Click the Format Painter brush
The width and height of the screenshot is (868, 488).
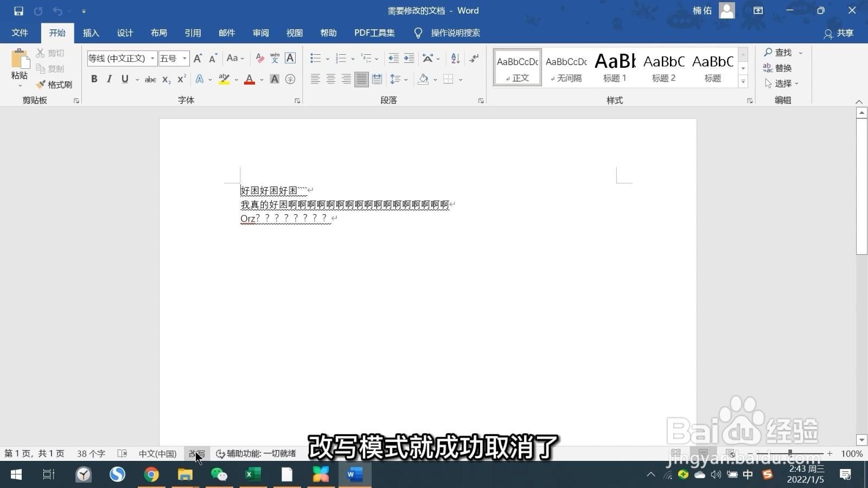click(41, 85)
